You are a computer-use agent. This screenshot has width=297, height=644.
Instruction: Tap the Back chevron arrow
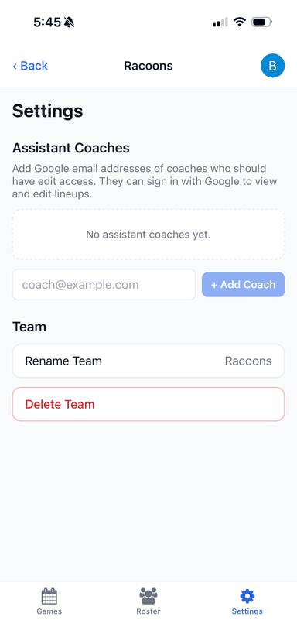15,66
